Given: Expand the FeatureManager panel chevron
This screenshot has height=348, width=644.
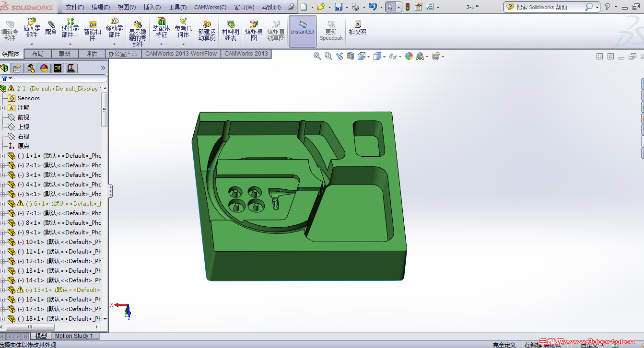Looking at the screenshot, I should (103, 68).
